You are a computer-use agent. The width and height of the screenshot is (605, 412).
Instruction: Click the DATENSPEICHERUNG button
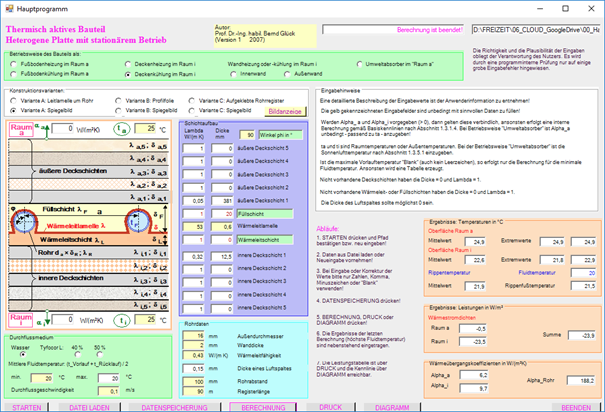(174, 407)
